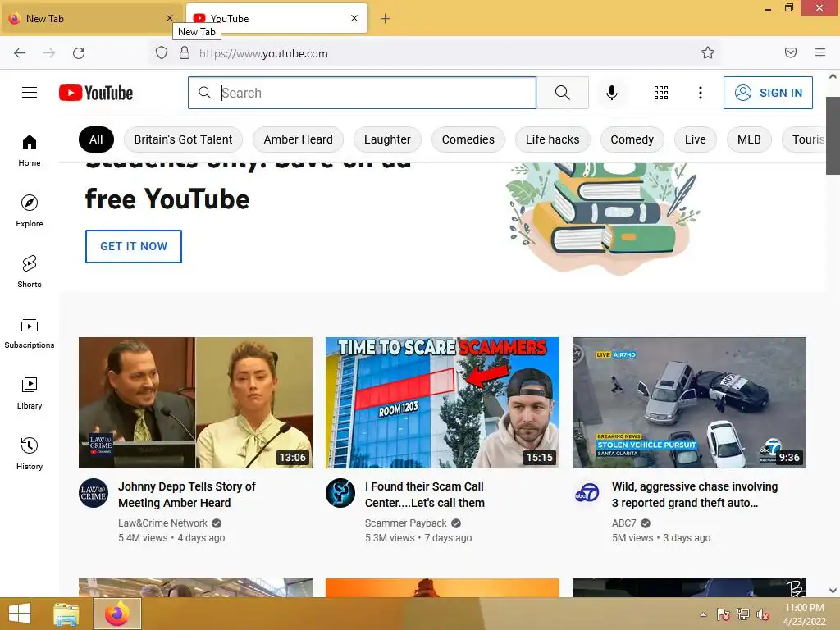Image resolution: width=840 pixels, height=630 pixels.
Task: Open YouTube apps grid icon
Action: pos(661,93)
